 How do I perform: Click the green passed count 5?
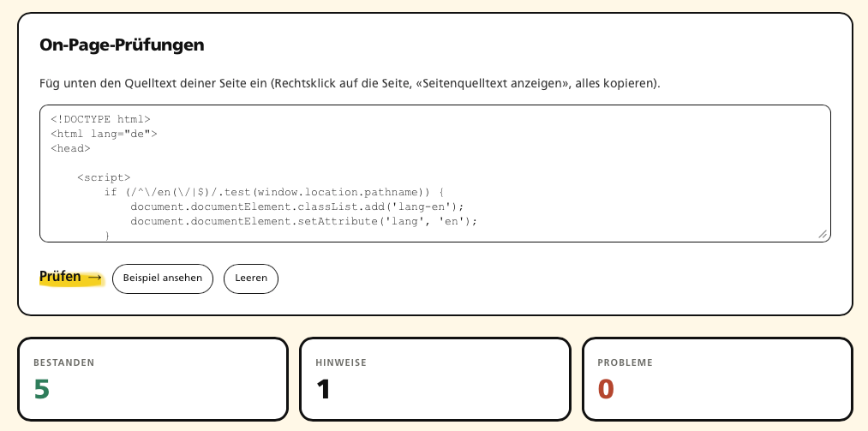(42, 389)
